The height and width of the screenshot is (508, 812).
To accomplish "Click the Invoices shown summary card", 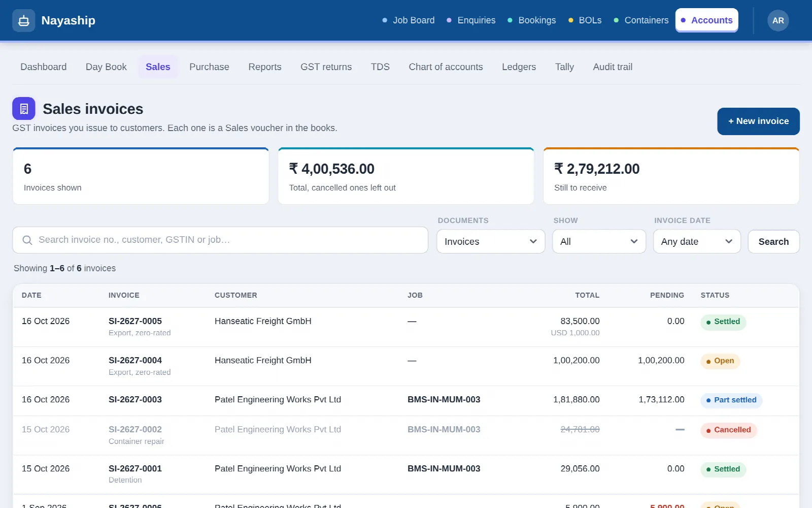I will pos(141,176).
